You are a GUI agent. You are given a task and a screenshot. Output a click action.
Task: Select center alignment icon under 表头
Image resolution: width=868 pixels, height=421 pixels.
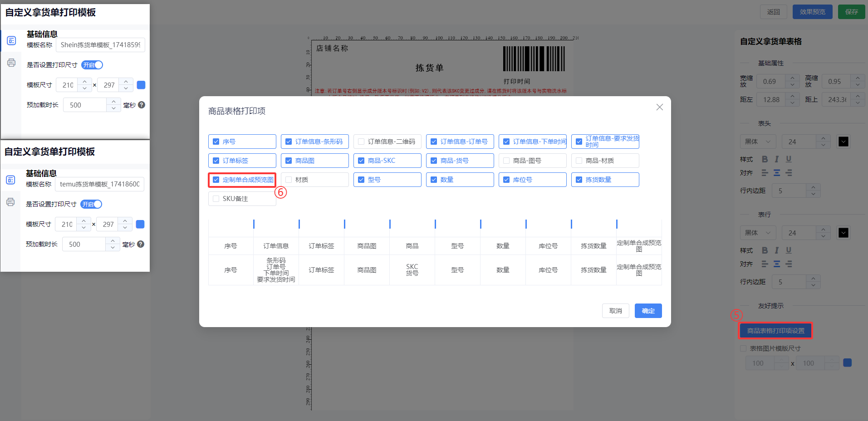(777, 173)
